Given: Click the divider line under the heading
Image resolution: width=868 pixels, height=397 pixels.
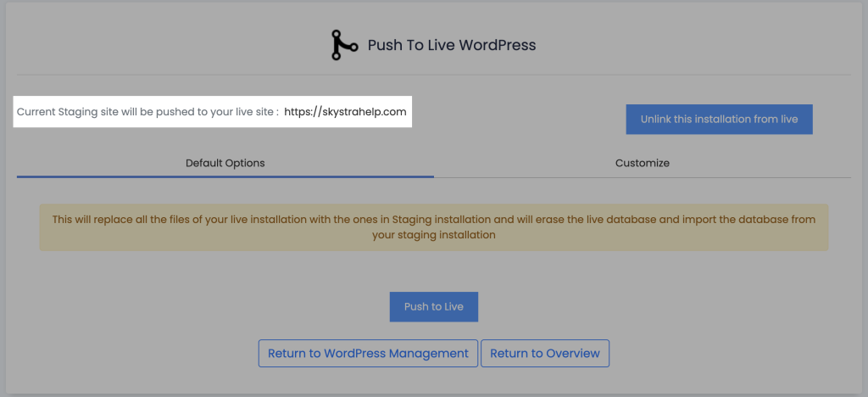Looking at the screenshot, I should click(433, 75).
